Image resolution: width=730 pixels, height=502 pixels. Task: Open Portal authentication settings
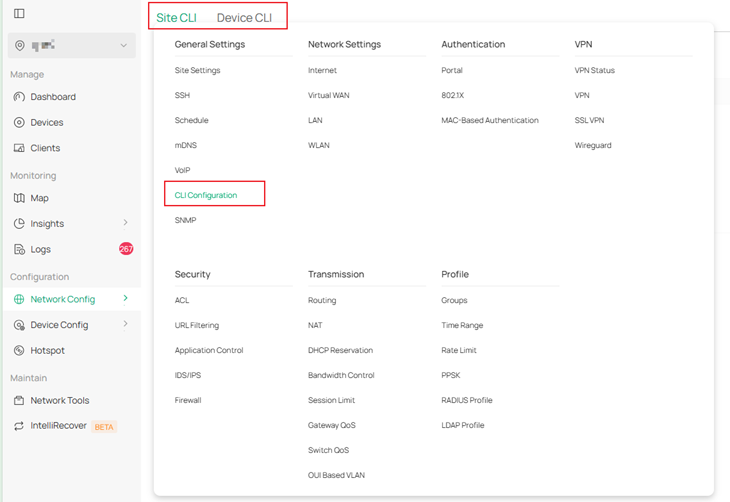point(452,70)
